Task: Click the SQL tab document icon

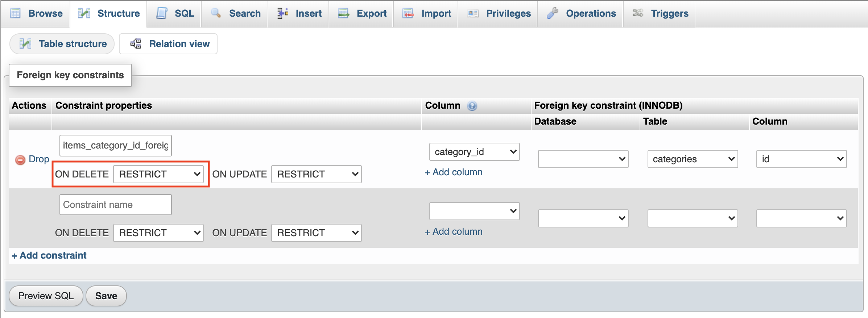Action: (162, 13)
